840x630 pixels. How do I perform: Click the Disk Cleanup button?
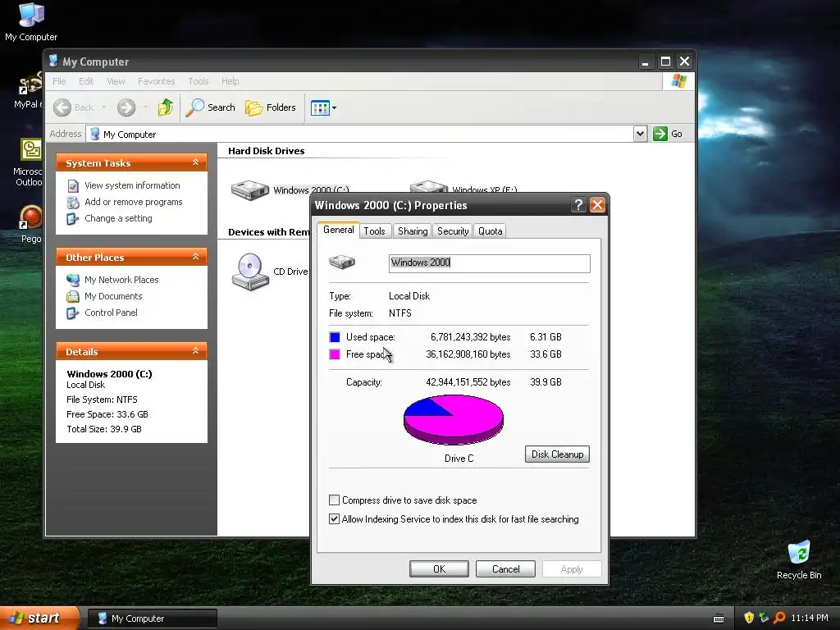pos(557,454)
